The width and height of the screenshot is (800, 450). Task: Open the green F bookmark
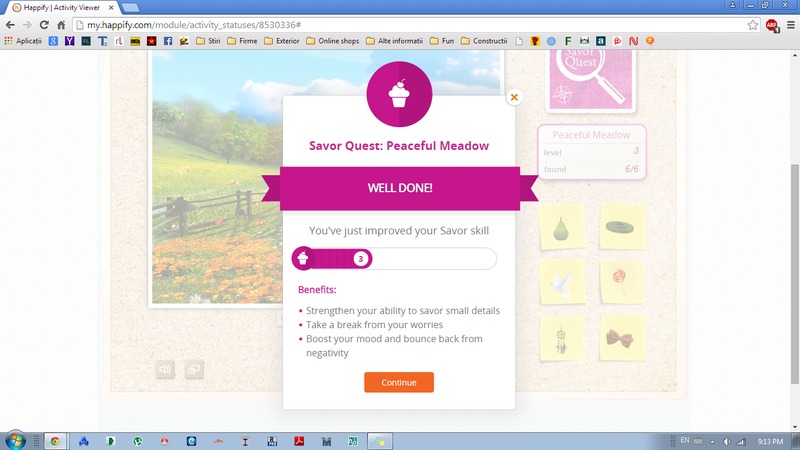click(x=567, y=41)
